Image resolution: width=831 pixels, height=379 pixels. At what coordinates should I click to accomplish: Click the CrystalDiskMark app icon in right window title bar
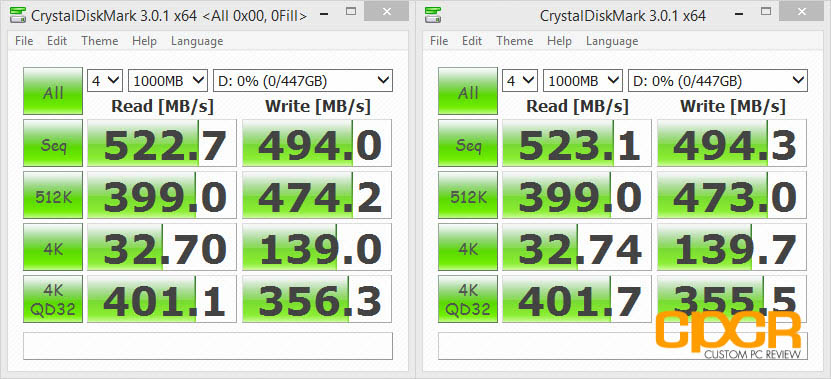pos(433,15)
